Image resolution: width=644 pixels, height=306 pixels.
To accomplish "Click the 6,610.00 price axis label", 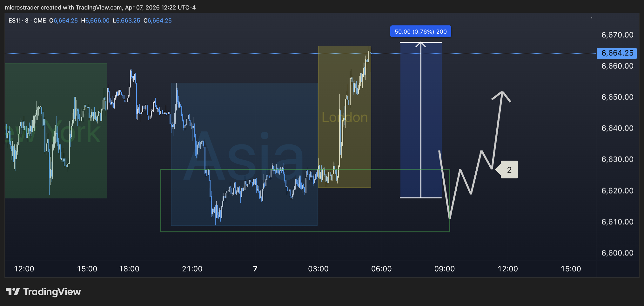I will [617, 222].
